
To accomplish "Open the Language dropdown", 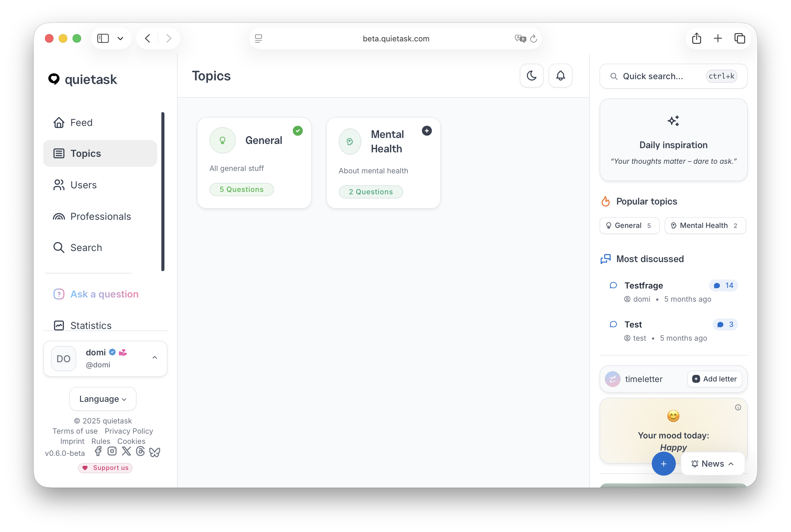I will pos(103,399).
